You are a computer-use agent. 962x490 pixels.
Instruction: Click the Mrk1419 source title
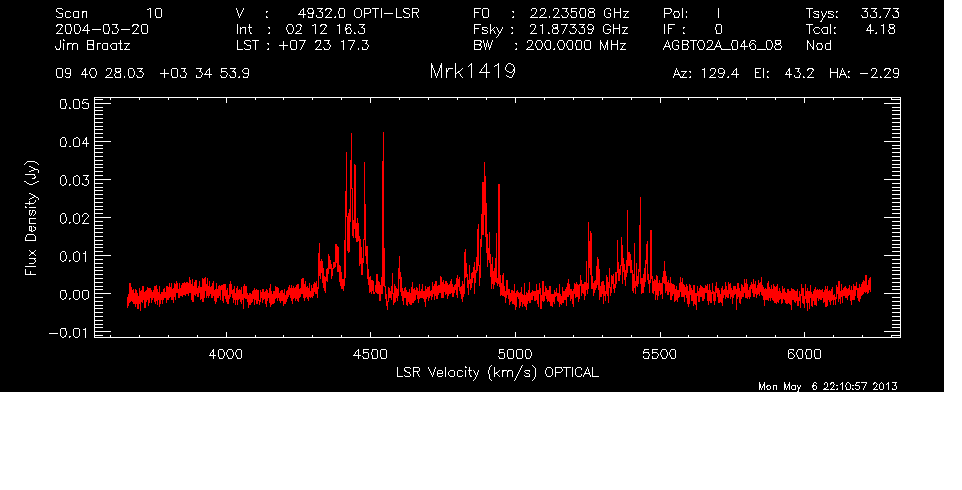pyautogui.click(x=471, y=73)
